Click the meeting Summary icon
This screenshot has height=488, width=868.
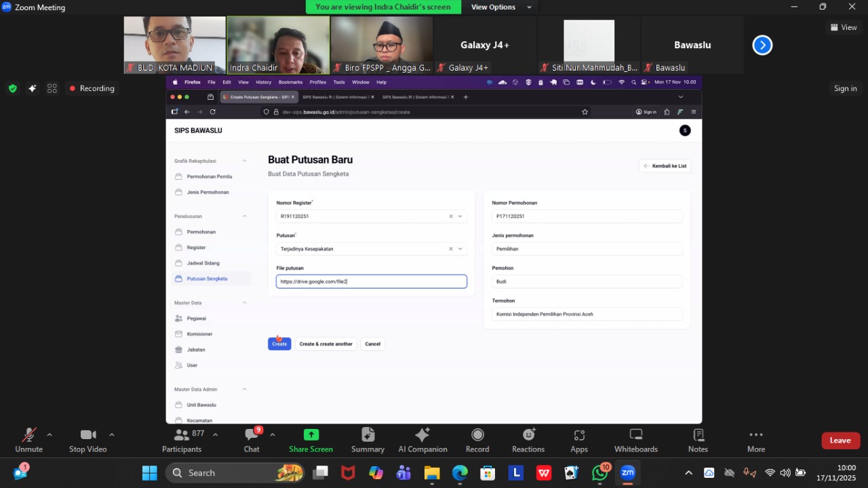click(x=368, y=435)
